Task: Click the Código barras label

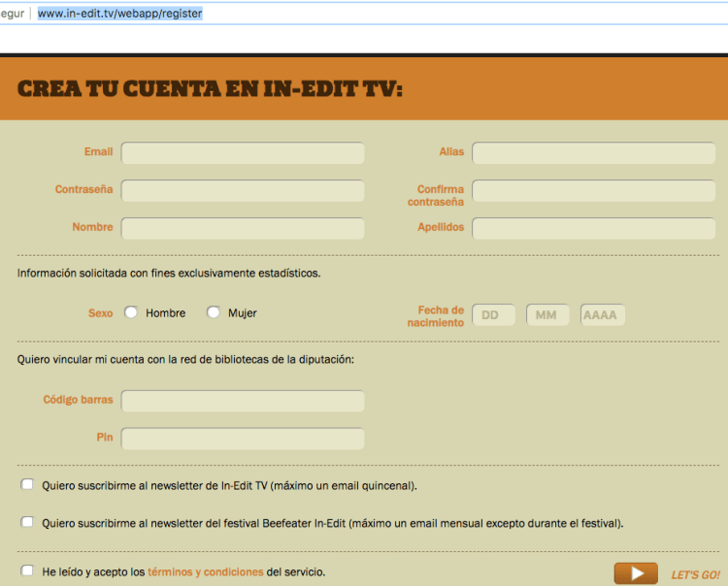Action: coord(78,400)
